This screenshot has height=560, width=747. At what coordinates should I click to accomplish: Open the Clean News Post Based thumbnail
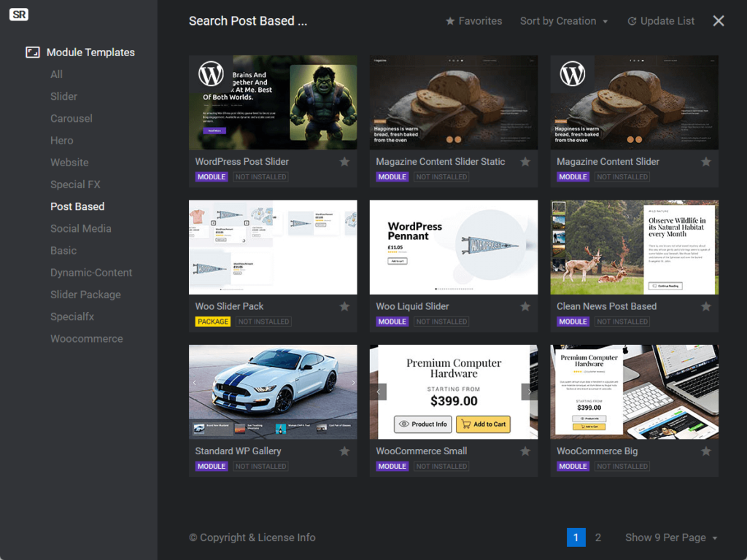(x=634, y=247)
